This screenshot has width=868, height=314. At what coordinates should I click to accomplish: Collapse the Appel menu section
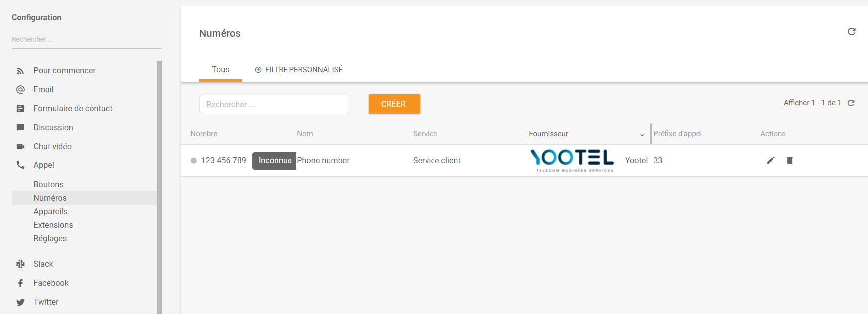point(44,165)
